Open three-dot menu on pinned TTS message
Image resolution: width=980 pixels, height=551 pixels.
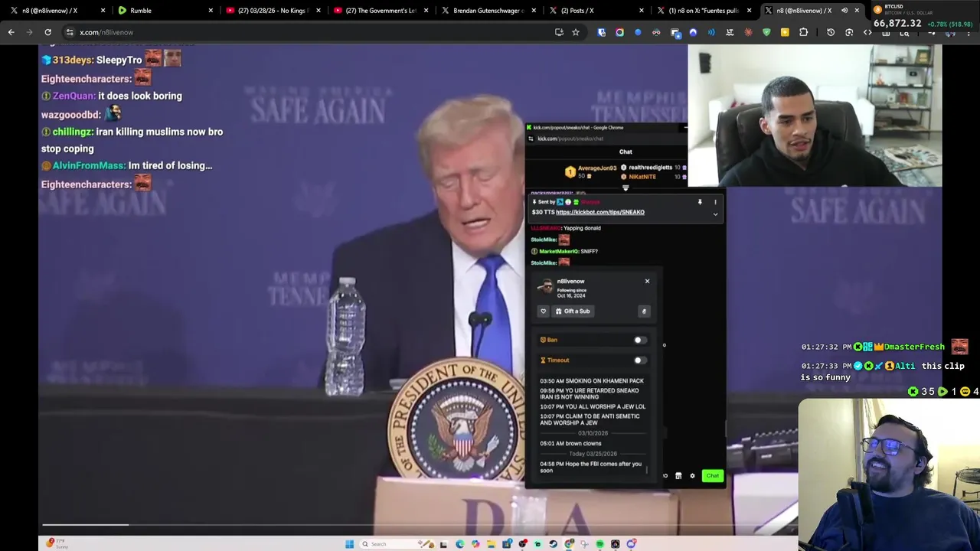(715, 202)
